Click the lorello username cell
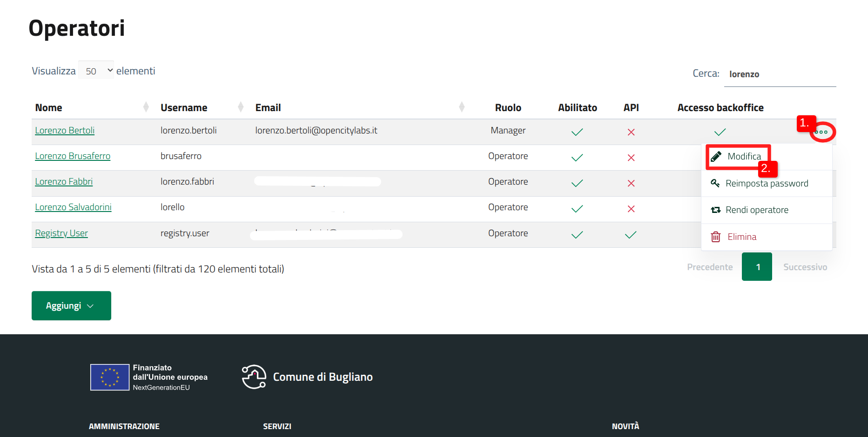This screenshot has width=868, height=437. pos(172,207)
